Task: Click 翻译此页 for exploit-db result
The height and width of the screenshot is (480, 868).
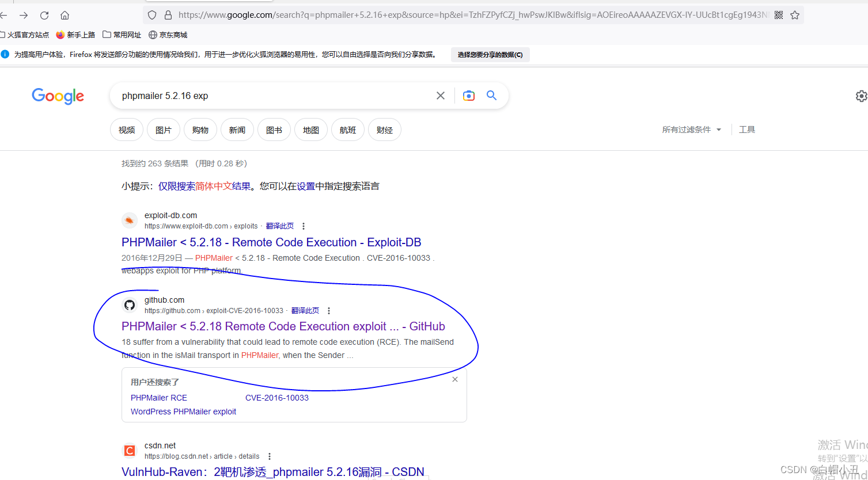Action: point(280,226)
